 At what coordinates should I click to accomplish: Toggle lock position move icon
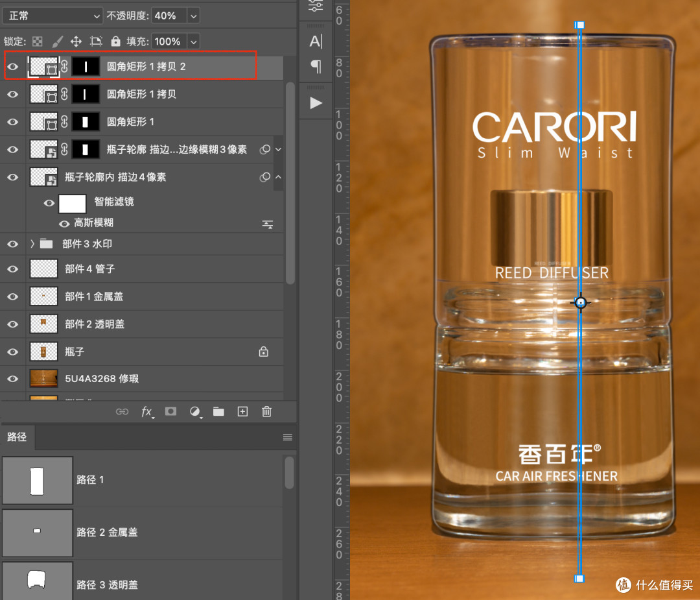[76, 42]
